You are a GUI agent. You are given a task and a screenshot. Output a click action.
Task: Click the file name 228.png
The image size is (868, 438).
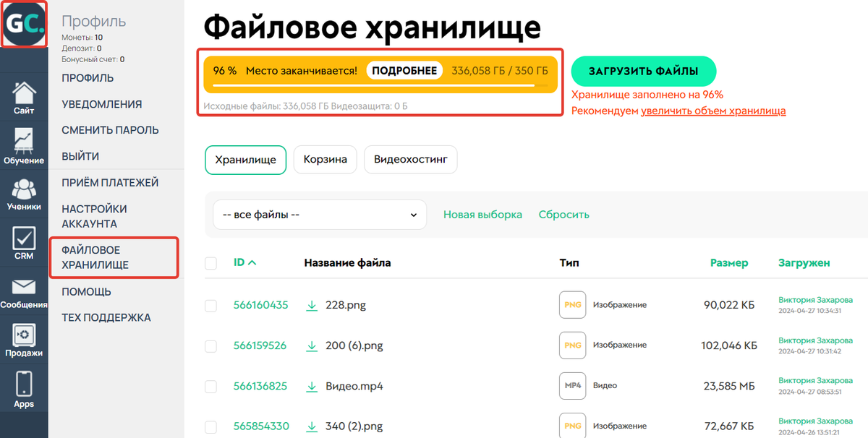point(346,305)
